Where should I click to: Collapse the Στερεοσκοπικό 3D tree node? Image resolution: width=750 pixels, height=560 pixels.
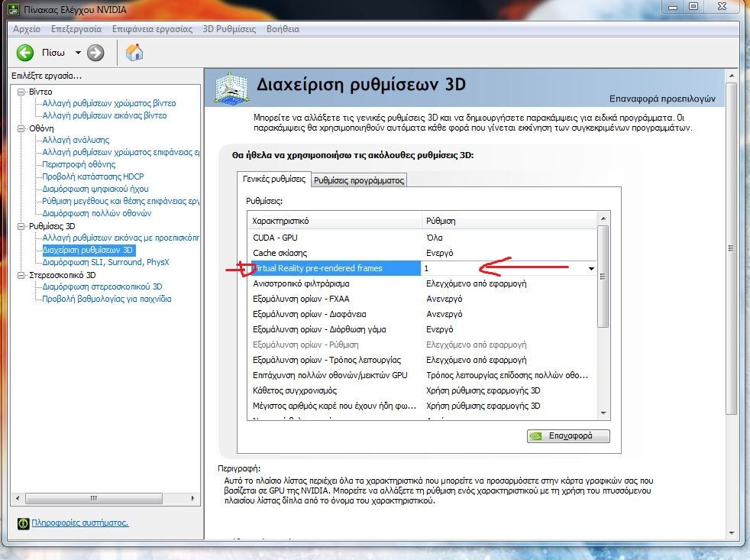coord(21,275)
